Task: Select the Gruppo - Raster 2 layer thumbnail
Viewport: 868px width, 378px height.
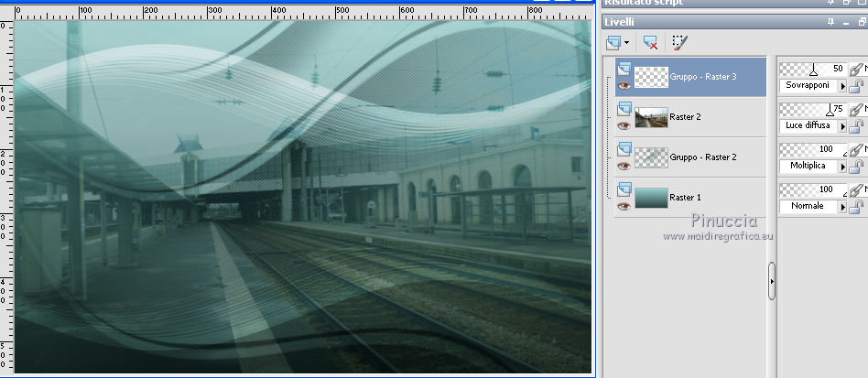Action: pyautogui.click(x=651, y=157)
